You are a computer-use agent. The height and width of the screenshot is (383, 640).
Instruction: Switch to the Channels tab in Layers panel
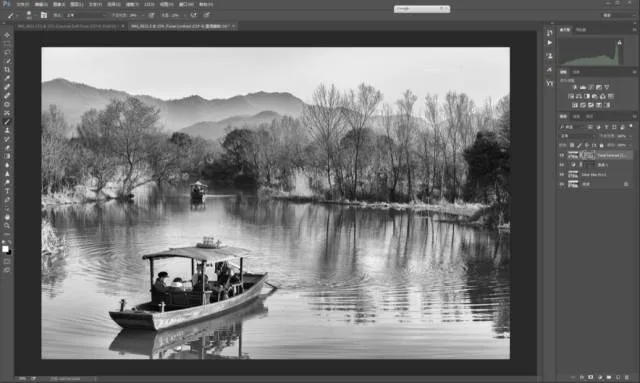click(x=576, y=116)
